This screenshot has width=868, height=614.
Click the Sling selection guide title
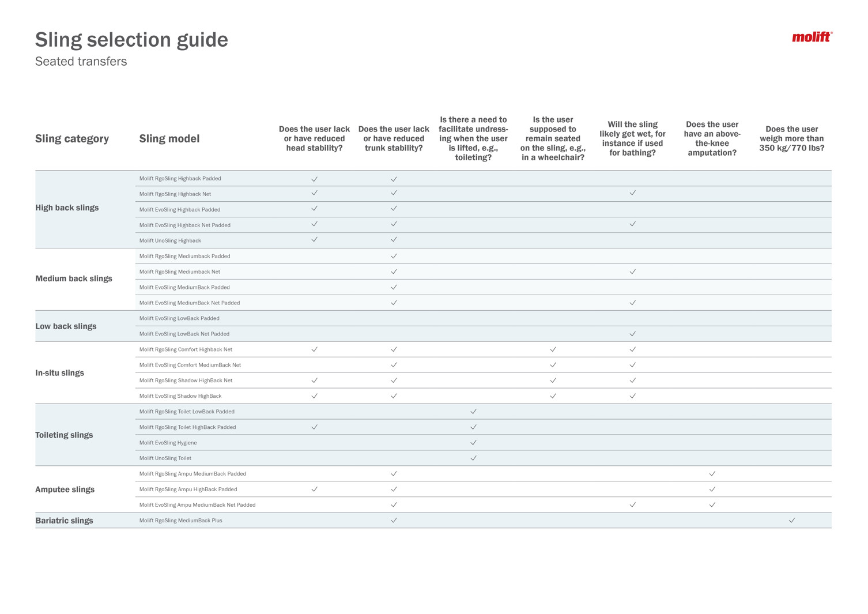(131, 40)
